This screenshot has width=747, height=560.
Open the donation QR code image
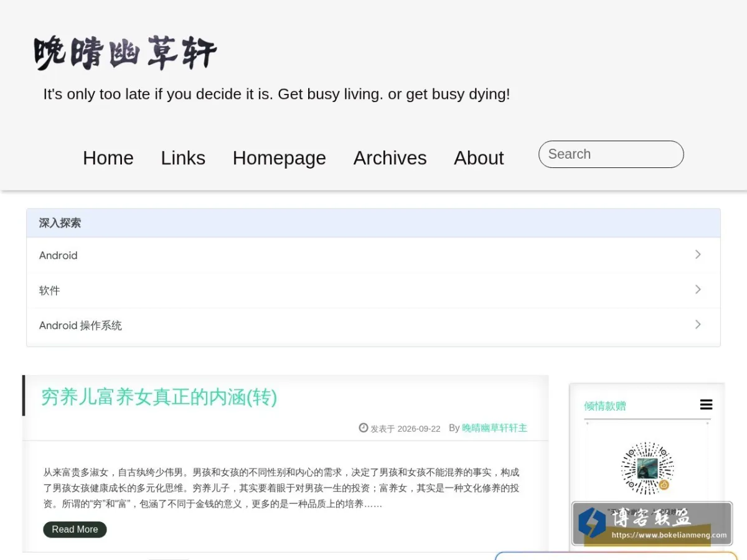click(x=647, y=468)
